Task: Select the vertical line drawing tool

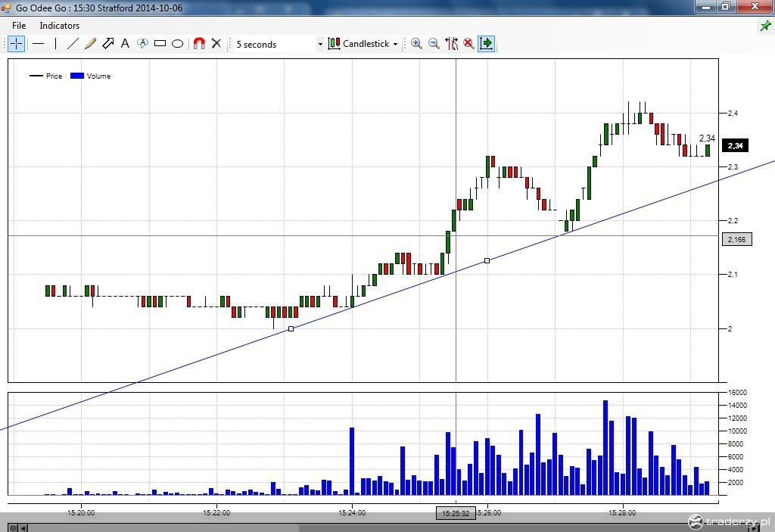Action: click(x=55, y=43)
